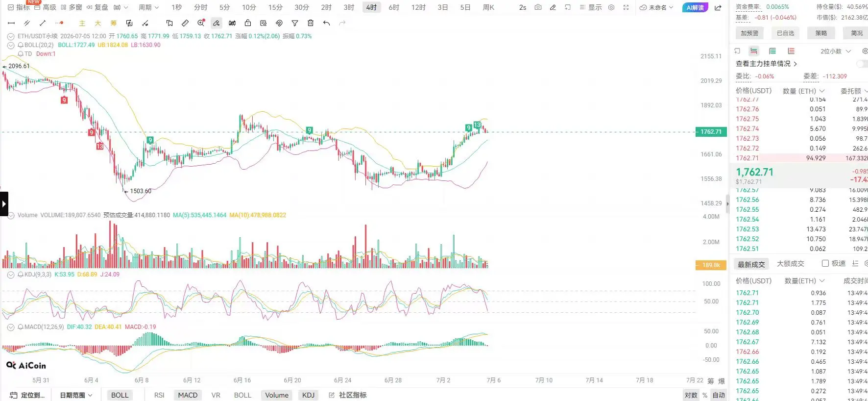
Task: Toggle the lock drawings icon
Action: click(248, 23)
